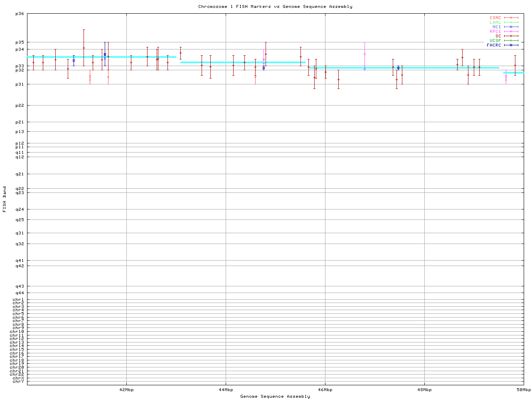Select the CSMC legend label text
532x399 pixels.
click(x=495, y=18)
